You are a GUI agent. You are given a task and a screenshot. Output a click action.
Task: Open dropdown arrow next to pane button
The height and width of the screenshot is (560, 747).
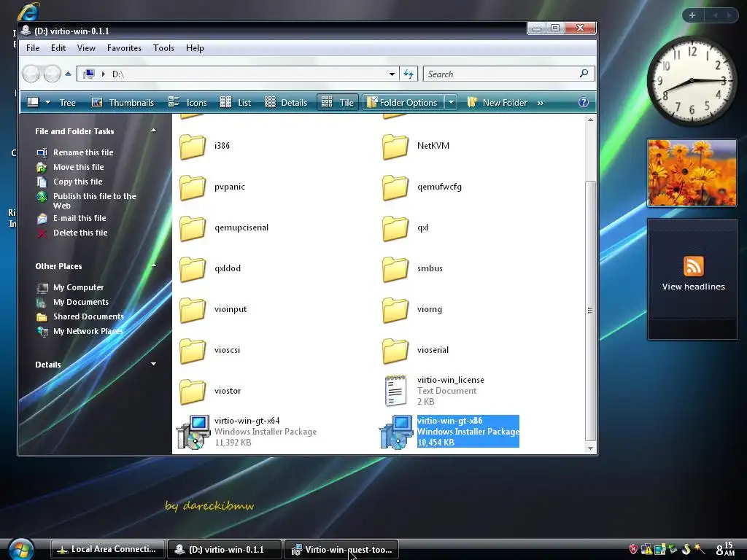coord(47,102)
